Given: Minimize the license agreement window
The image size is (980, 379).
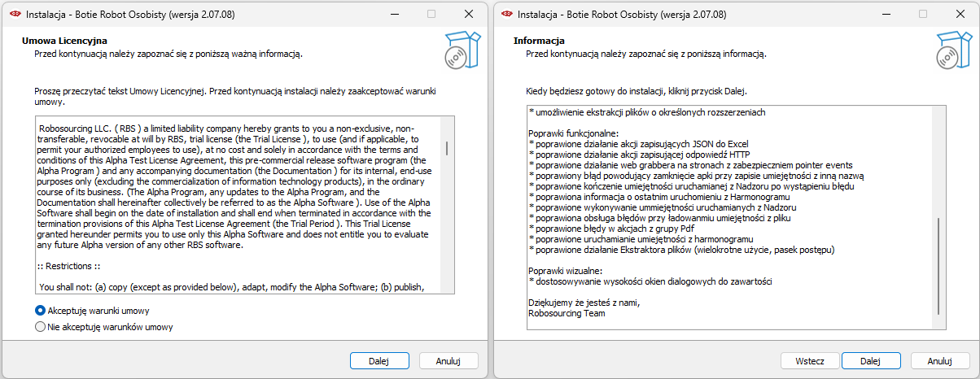Looking at the screenshot, I should [394, 14].
